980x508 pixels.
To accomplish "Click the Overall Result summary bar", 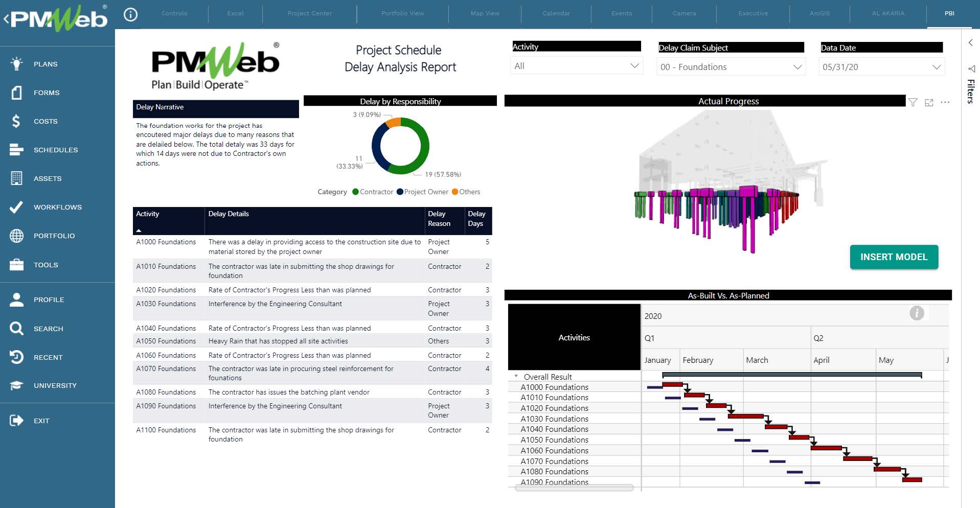I will [x=792, y=375].
